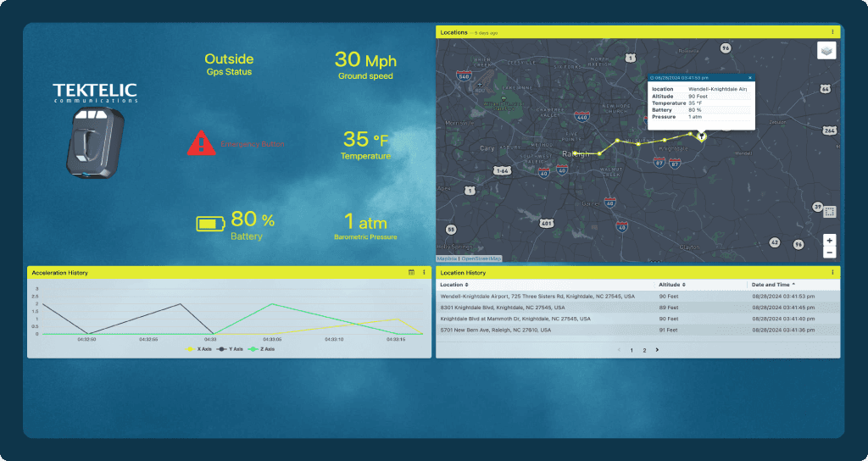
Task: Click the first route waypoint near Raleigh
Action: [x=576, y=153]
